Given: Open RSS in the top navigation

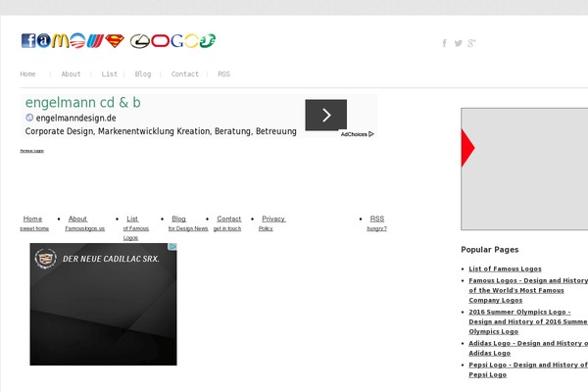Looking at the screenshot, I should [223, 73].
